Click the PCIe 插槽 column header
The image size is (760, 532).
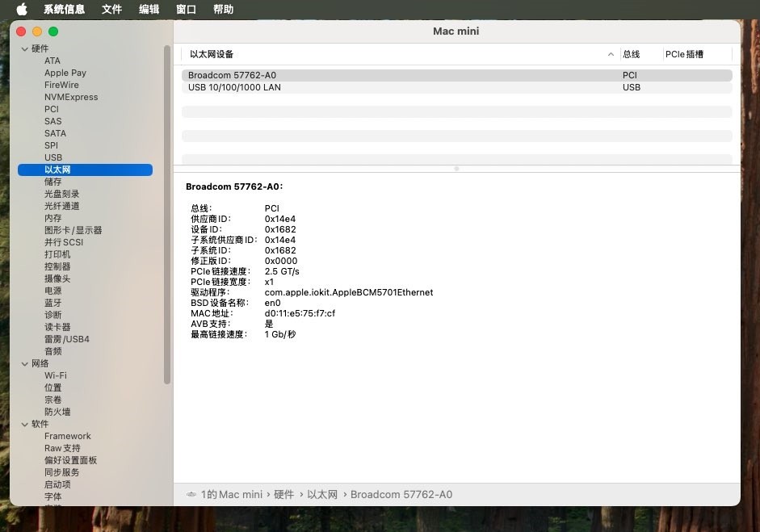pos(684,54)
